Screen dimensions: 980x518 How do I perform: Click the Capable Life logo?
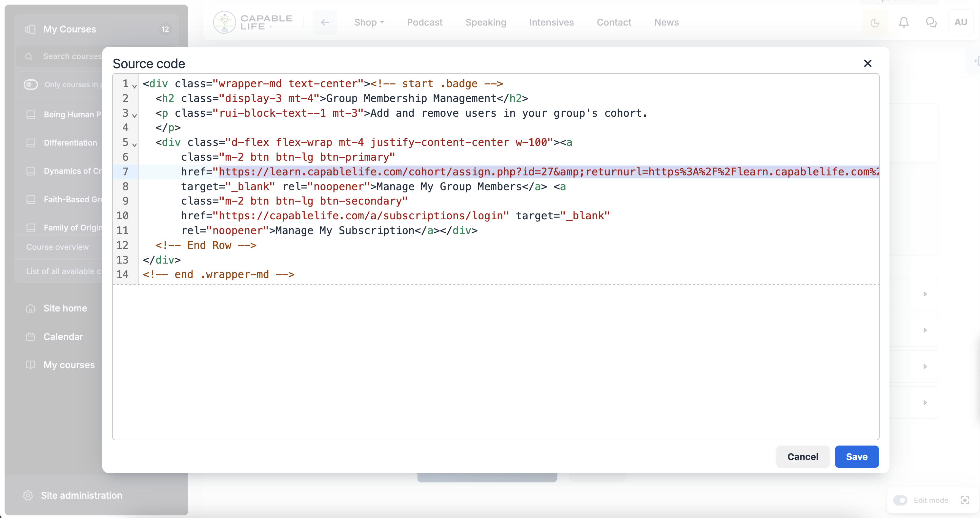click(x=253, y=22)
